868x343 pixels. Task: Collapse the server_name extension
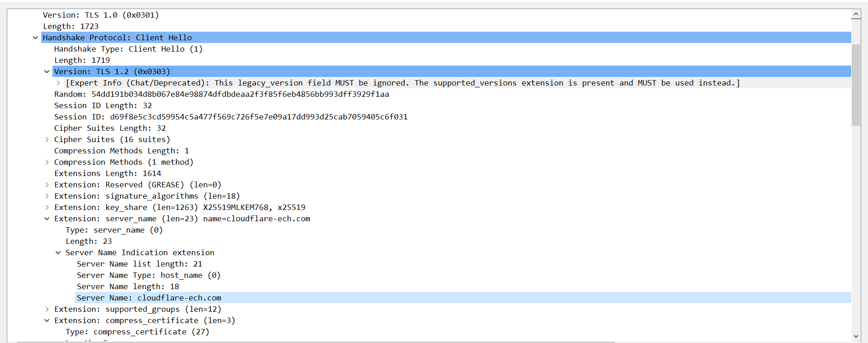click(47, 219)
